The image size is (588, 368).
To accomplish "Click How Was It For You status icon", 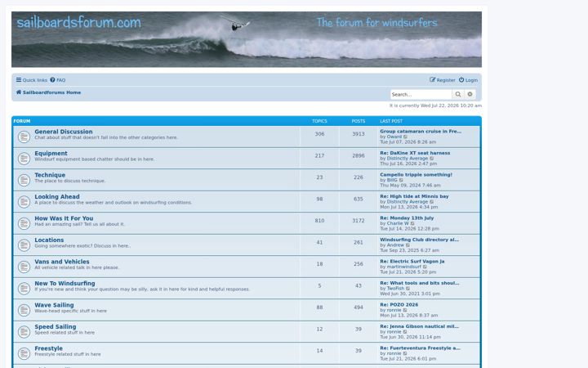I will pos(24,223).
